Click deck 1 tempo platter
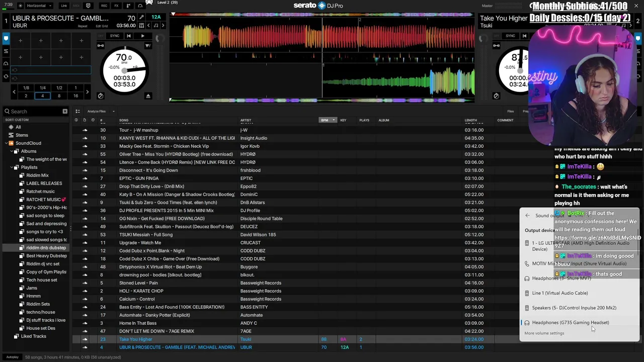This screenshot has height=362, width=644. 124,70
